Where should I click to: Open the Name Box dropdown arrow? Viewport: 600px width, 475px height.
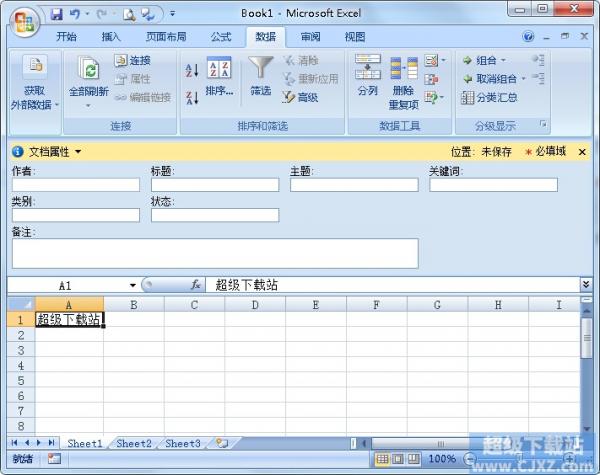[132, 285]
